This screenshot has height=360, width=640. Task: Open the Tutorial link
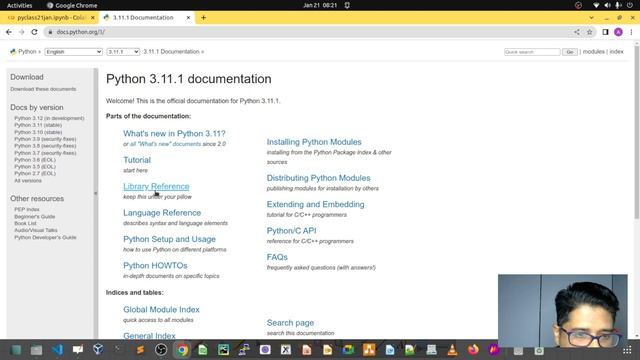(x=137, y=160)
